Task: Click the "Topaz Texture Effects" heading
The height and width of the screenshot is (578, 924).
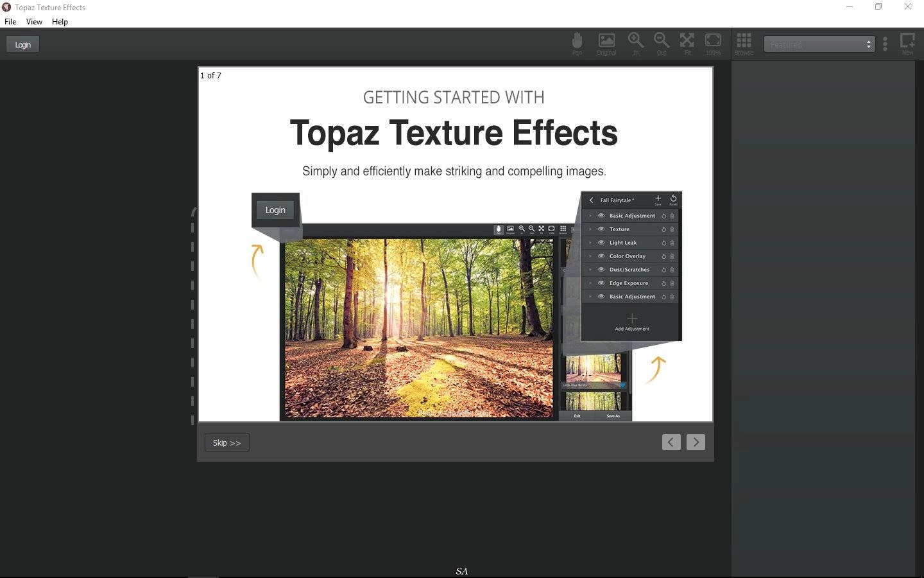Action: 454,133
